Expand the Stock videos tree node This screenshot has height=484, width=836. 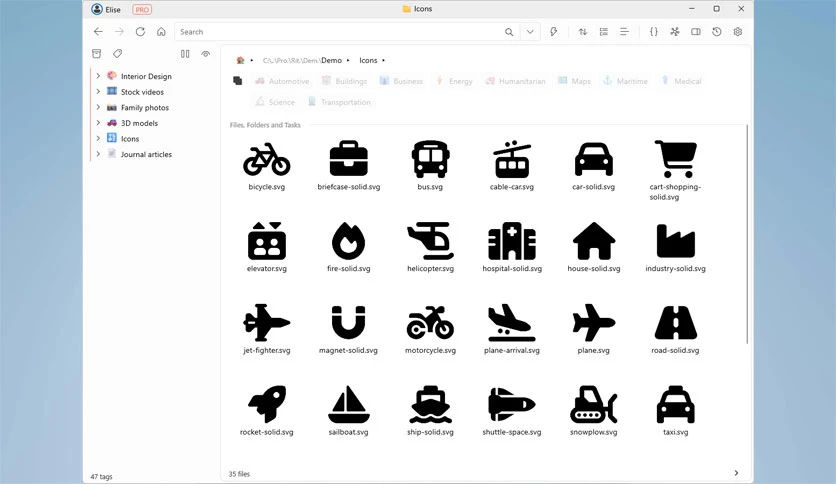point(98,92)
